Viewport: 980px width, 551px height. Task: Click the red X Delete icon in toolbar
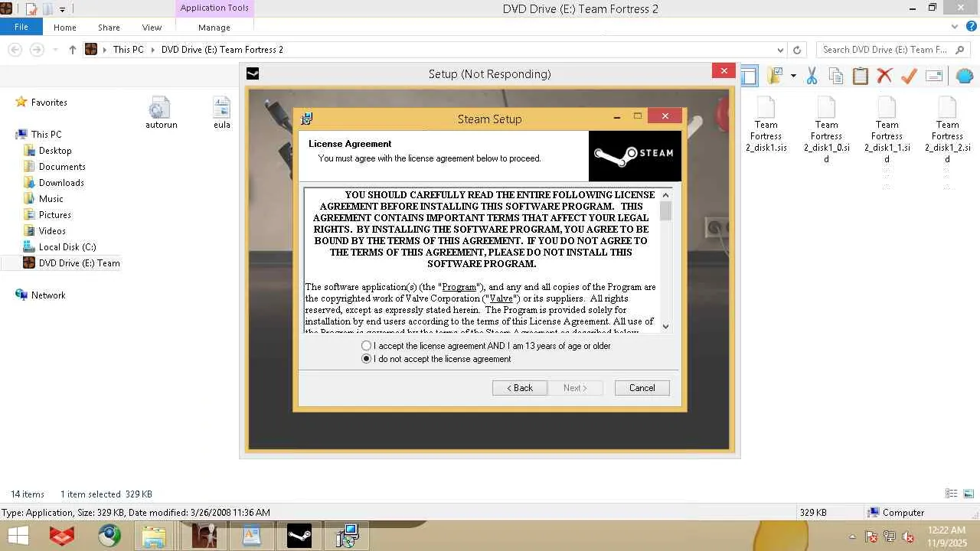click(885, 76)
